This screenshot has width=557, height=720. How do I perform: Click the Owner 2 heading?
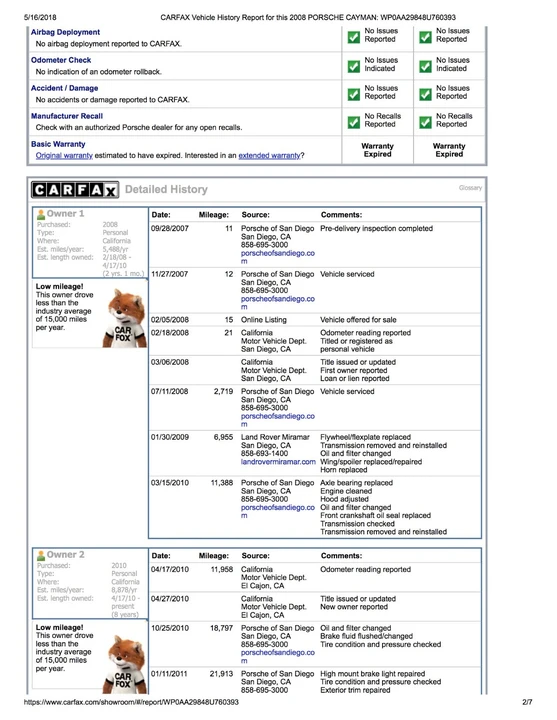tap(65, 555)
